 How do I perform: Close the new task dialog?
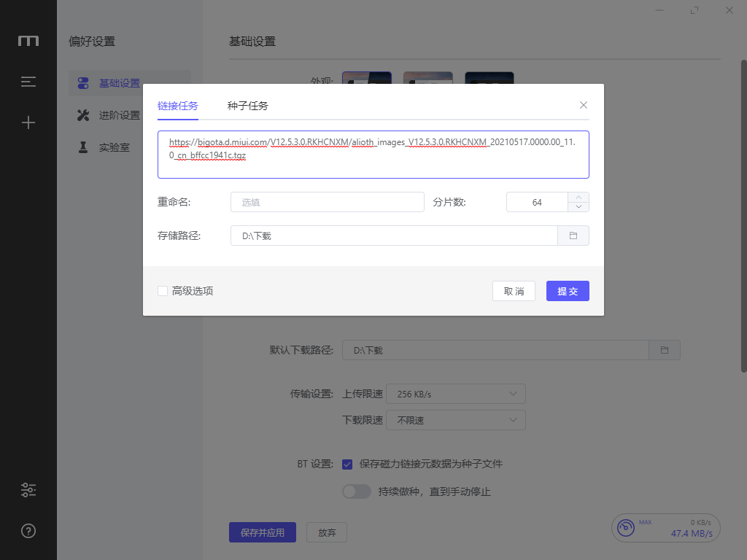(x=583, y=105)
